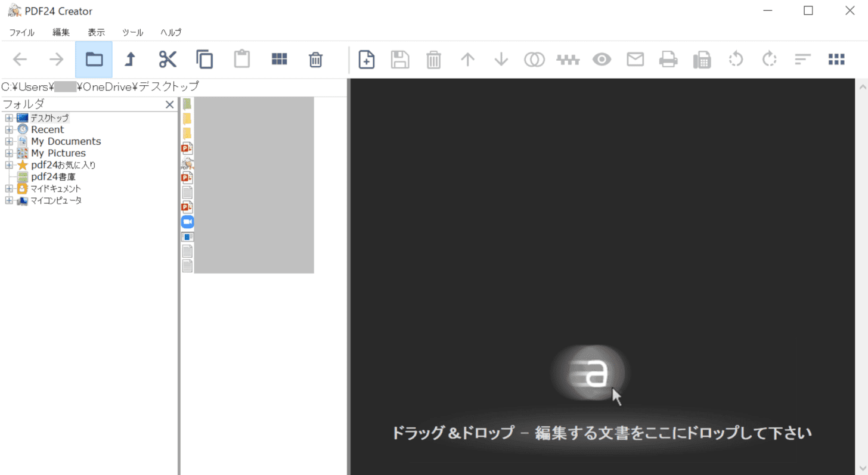Expand the マイコンピュータ tree node
The height and width of the screenshot is (475, 868).
pyautogui.click(x=8, y=201)
